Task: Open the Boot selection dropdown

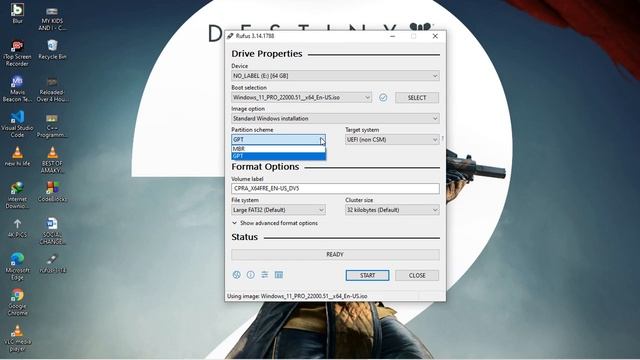Action: click(x=301, y=98)
